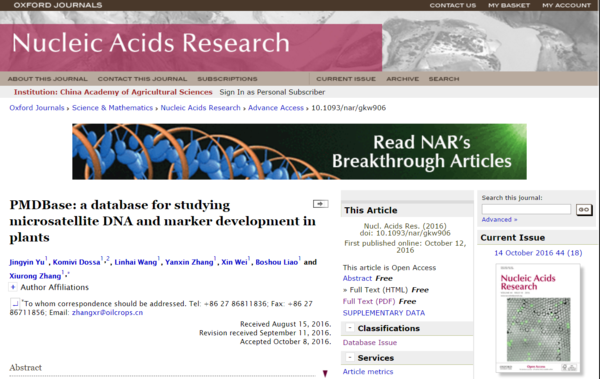
Task: Collapse the Services section
Action: click(x=349, y=358)
